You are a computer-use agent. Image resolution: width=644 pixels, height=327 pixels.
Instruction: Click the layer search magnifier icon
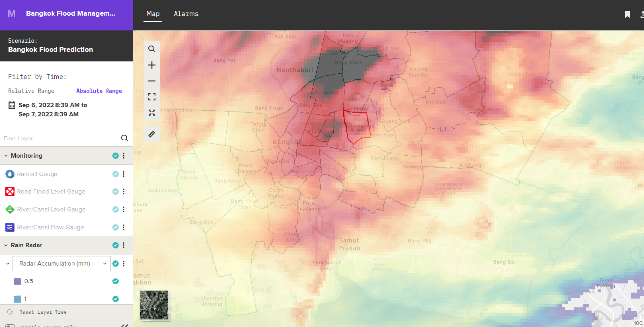click(124, 138)
